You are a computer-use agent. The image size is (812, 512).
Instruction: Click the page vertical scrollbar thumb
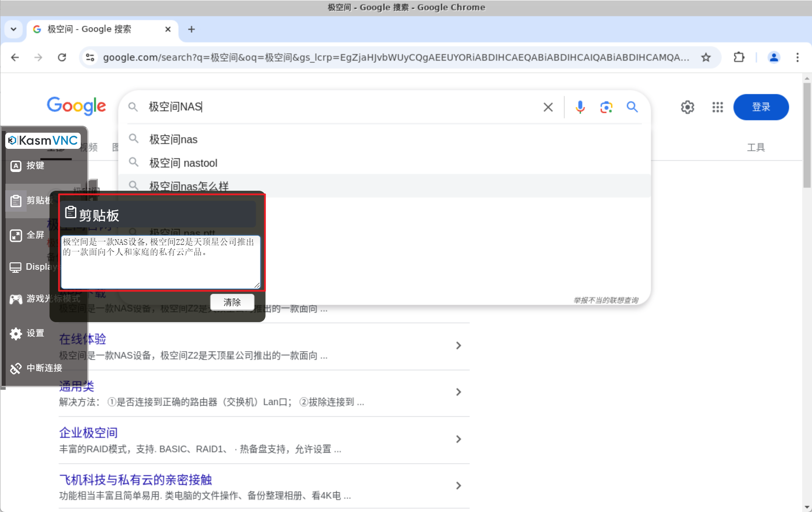coord(807,135)
